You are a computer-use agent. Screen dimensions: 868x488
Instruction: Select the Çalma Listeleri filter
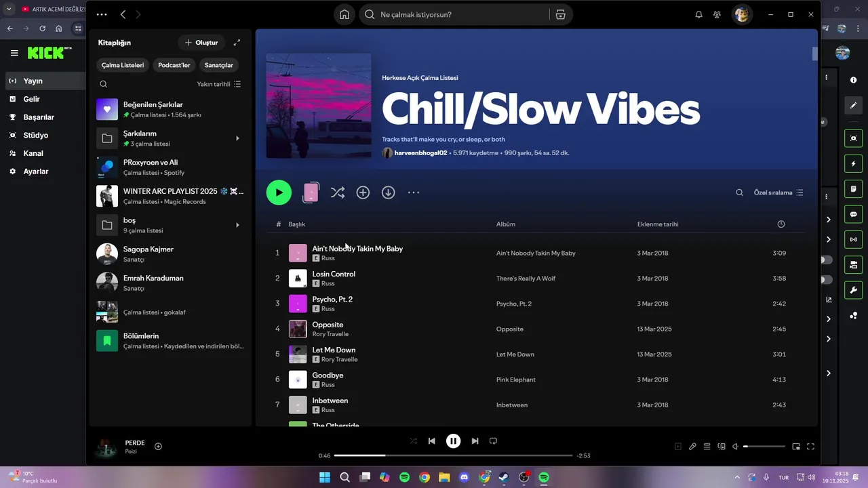[123, 65]
